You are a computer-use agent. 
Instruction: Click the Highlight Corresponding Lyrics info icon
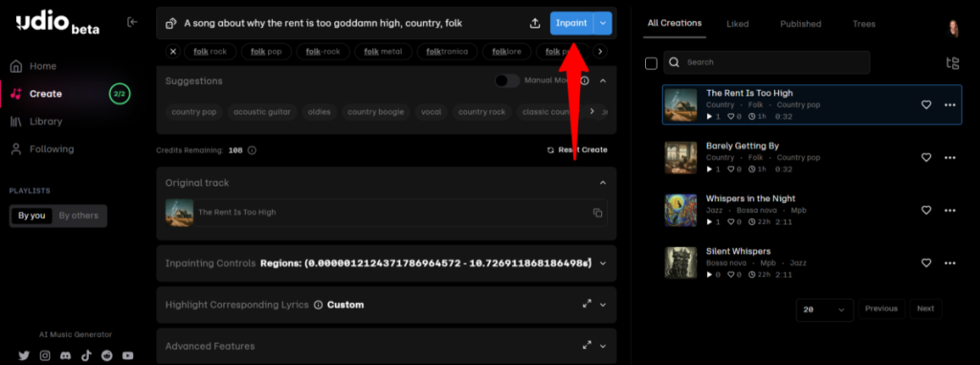point(318,305)
